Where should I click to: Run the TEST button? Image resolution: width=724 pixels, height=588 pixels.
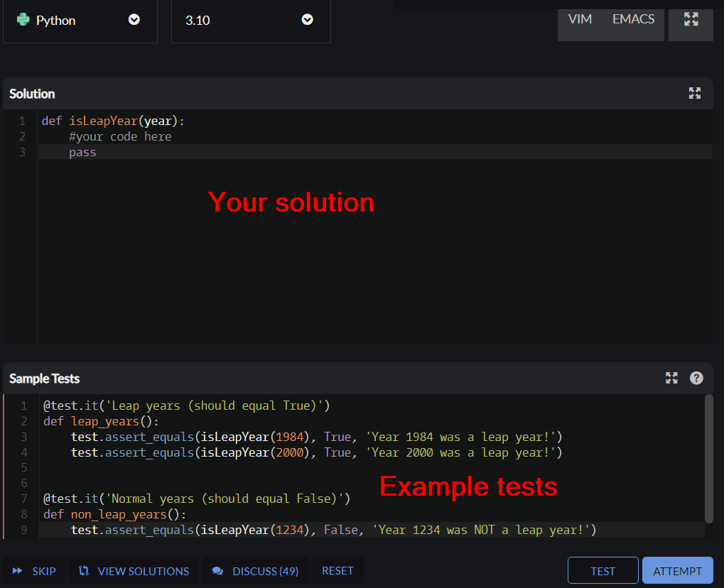click(x=603, y=570)
